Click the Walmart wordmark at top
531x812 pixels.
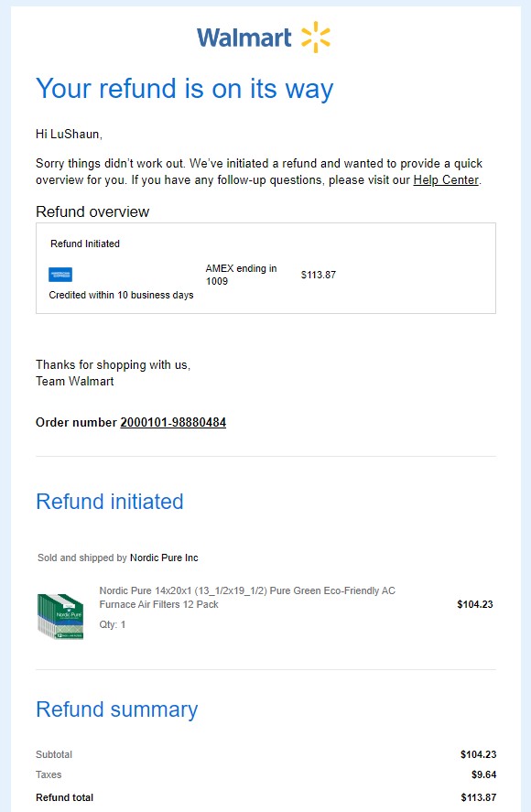(244, 38)
